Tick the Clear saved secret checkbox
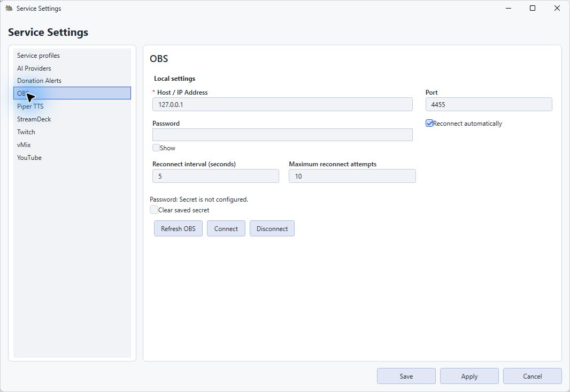Screen dimensions: 570x392 coord(154,210)
